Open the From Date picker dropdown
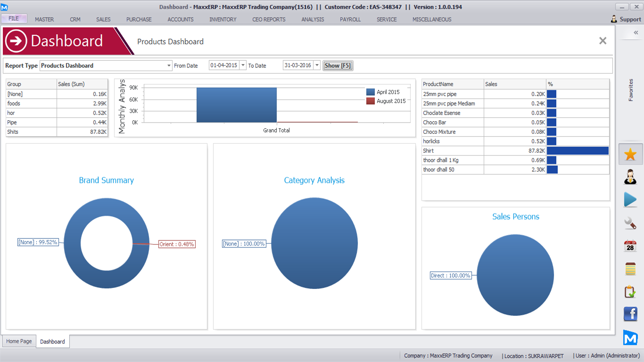The width and height of the screenshot is (644, 362). [243, 66]
